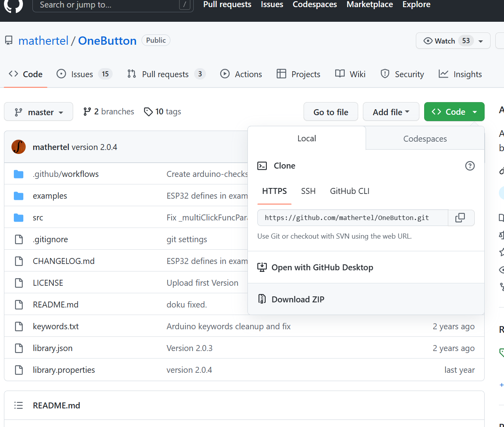This screenshot has width=504, height=427.
Task: Open the Projects tab
Action: click(298, 74)
